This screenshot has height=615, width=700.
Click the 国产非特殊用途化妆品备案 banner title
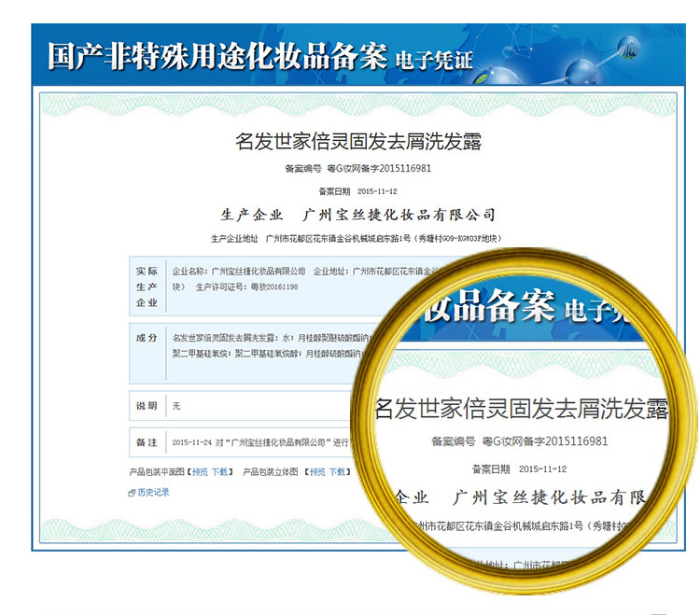[217, 56]
